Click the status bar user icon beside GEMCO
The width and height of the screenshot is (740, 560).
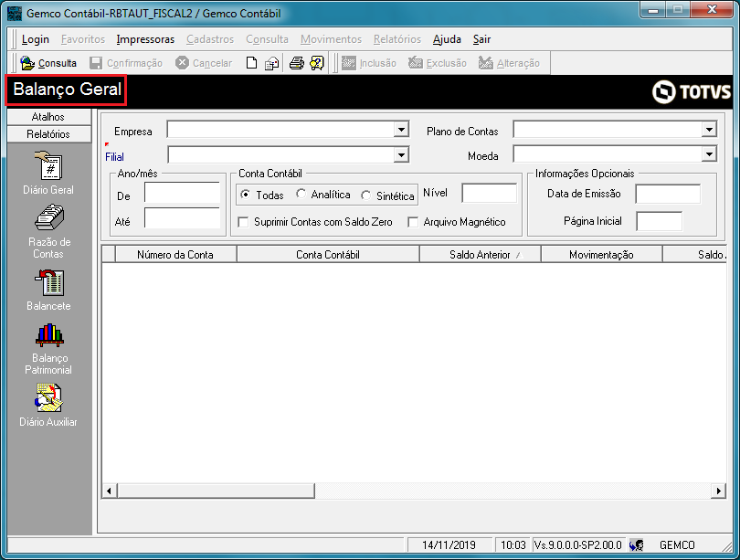pos(636,545)
